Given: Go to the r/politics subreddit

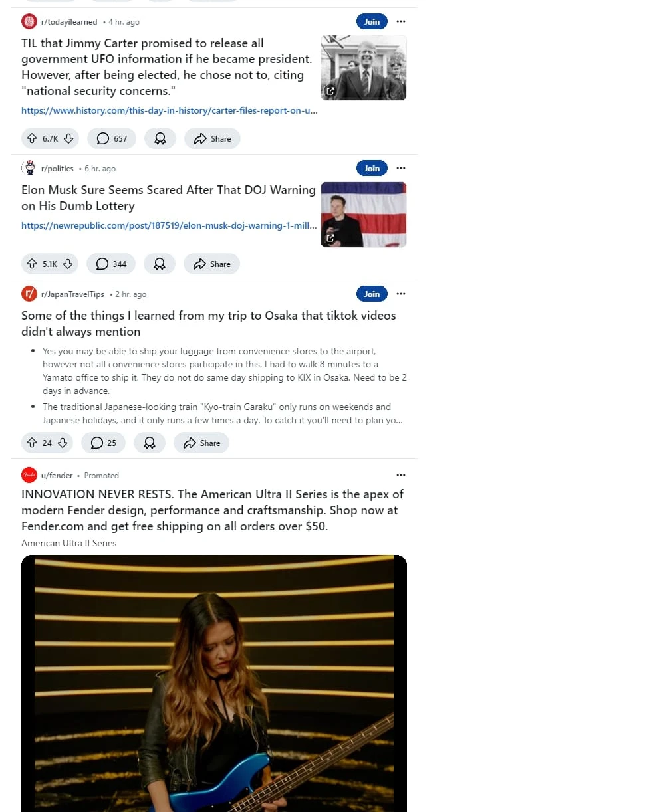Looking at the screenshot, I should pyautogui.click(x=57, y=169).
